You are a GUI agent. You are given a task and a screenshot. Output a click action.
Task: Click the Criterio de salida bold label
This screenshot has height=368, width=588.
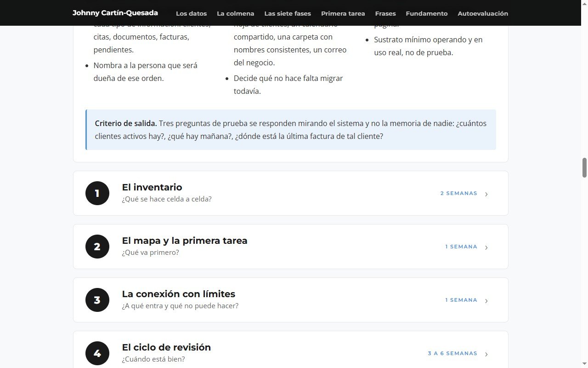[x=126, y=123]
